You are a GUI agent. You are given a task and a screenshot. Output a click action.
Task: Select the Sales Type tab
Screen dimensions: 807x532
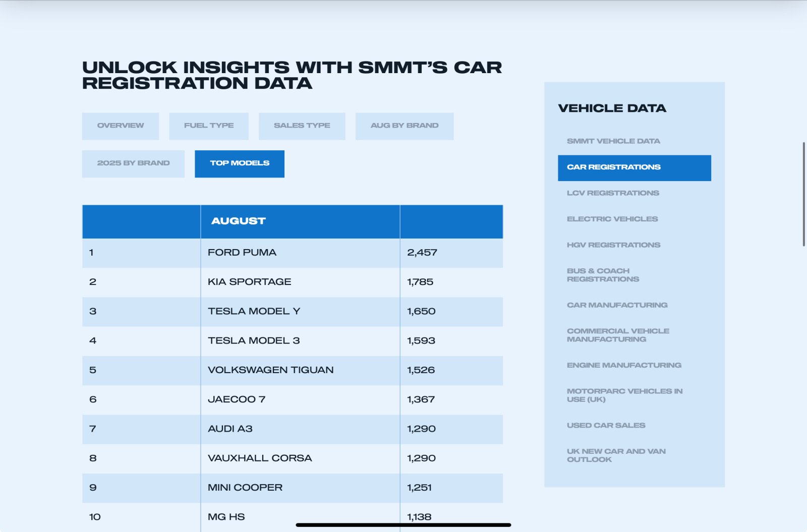pos(302,126)
